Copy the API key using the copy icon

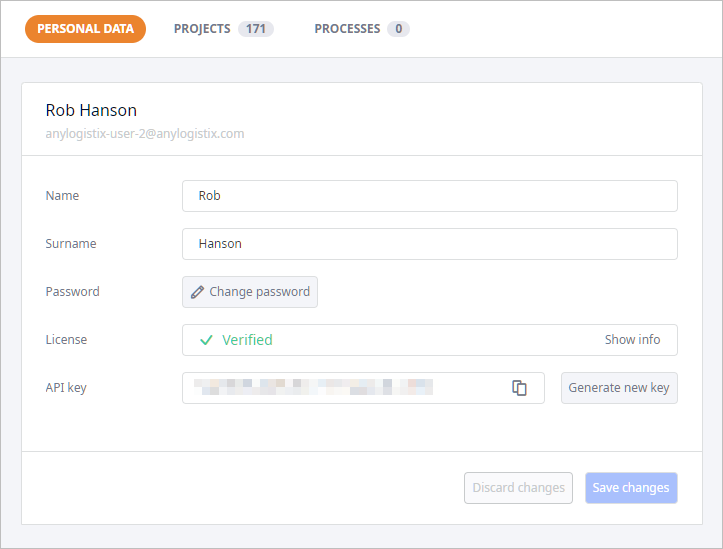(519, 388)
